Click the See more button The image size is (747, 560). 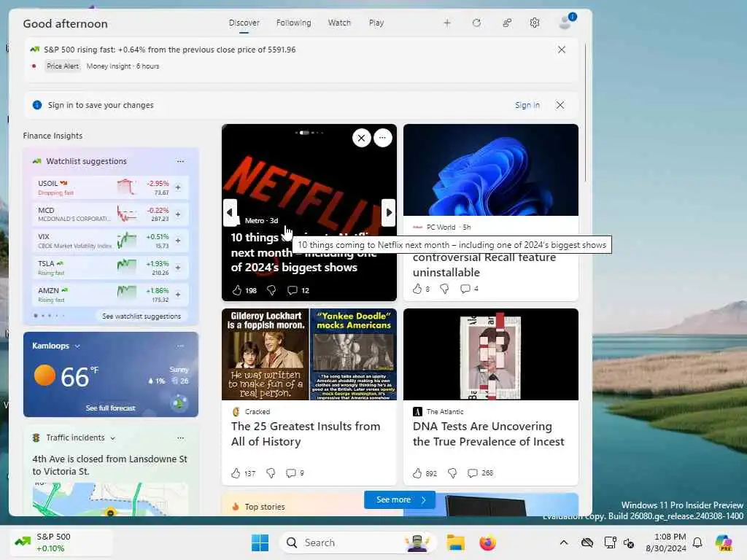[400, 499]
